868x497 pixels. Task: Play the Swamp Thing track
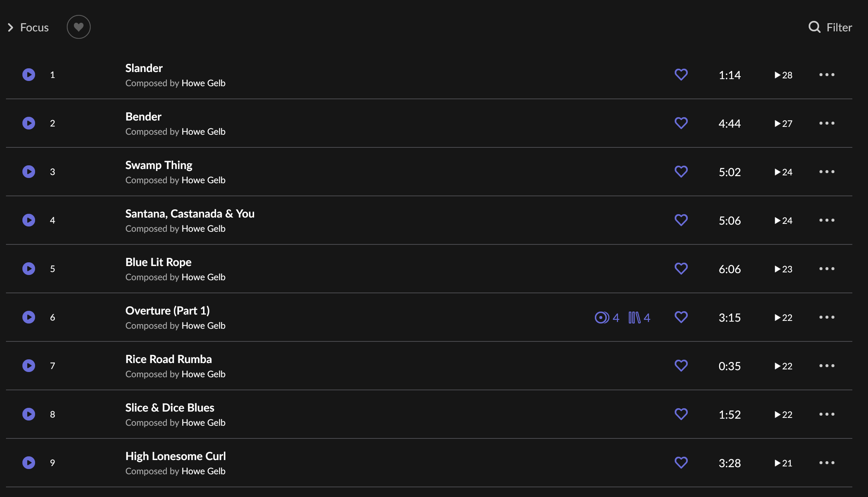click(29, 172)
